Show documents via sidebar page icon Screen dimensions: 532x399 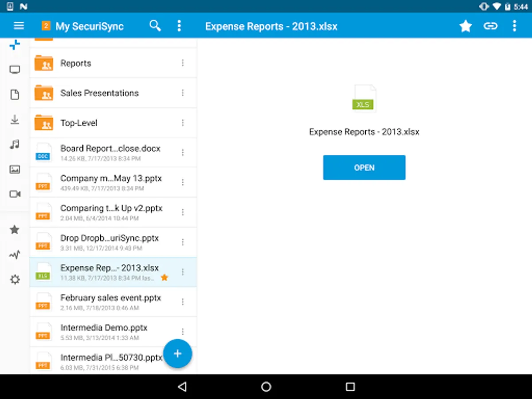point(15,94)
